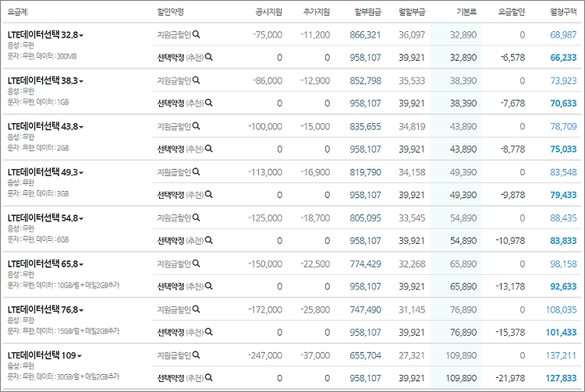Expand the LTE데이터선택 38.3 plan dropdown arrow
Image resolution: width=585 pixels, height=392 pixels.
pyautogui.click(x=82, y=81)
